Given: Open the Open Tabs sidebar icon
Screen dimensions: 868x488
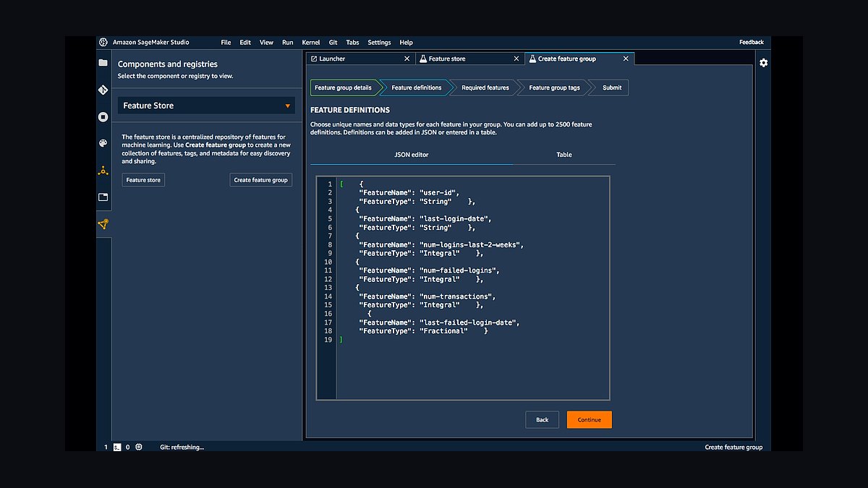Looking at the screenshot, I should click(103, 197).
